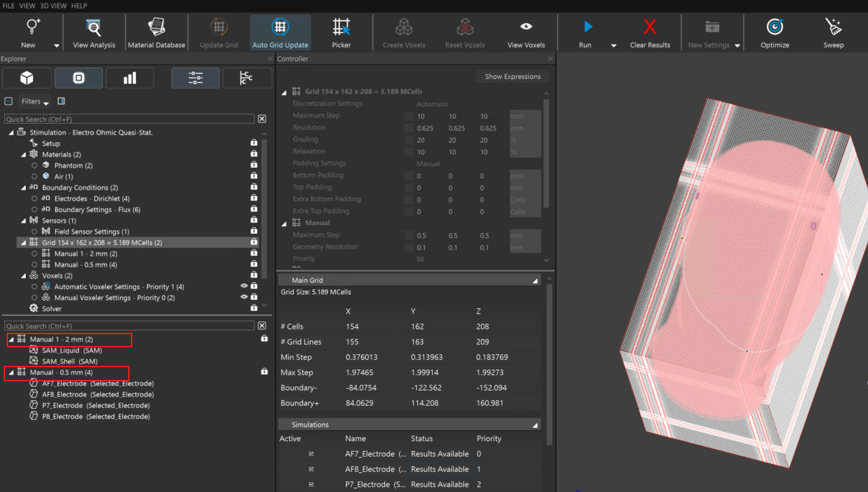Select the Air (1) radio button
Screen dimensions: 868x492
(35, 176)
